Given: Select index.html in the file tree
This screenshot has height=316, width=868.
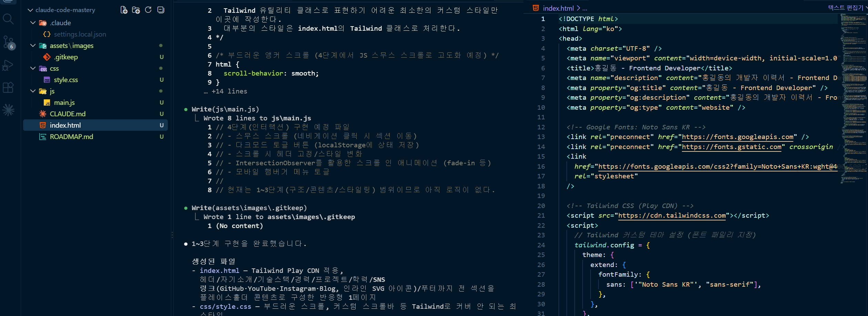Looking at the screenshot, I should pos(95,125).
